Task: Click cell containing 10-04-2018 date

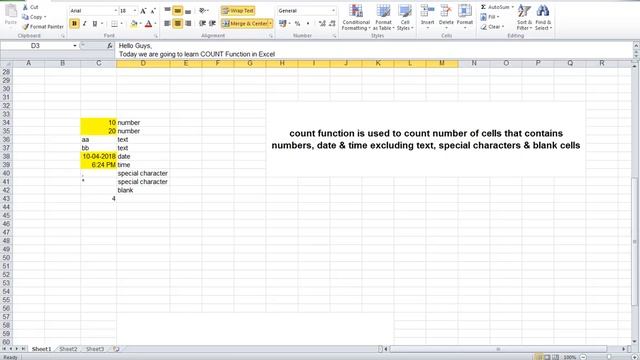Action: [98, 156]
